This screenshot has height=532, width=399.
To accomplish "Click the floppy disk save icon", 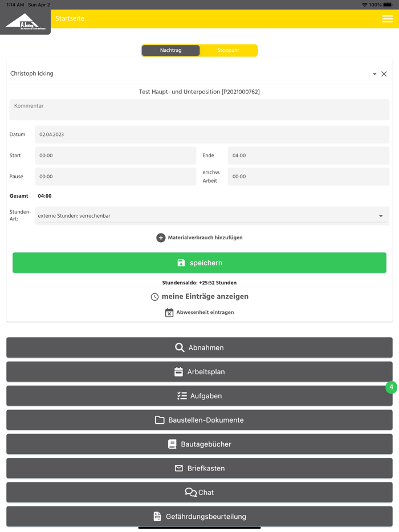I will click(181, 263).
